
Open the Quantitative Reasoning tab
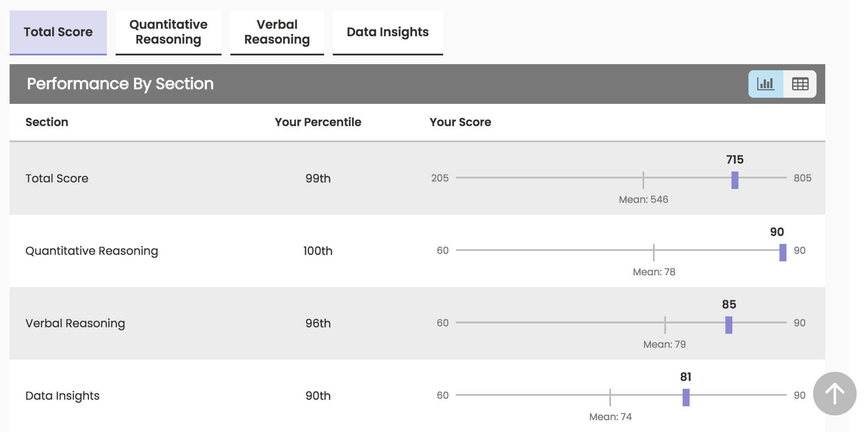point(168,32)
